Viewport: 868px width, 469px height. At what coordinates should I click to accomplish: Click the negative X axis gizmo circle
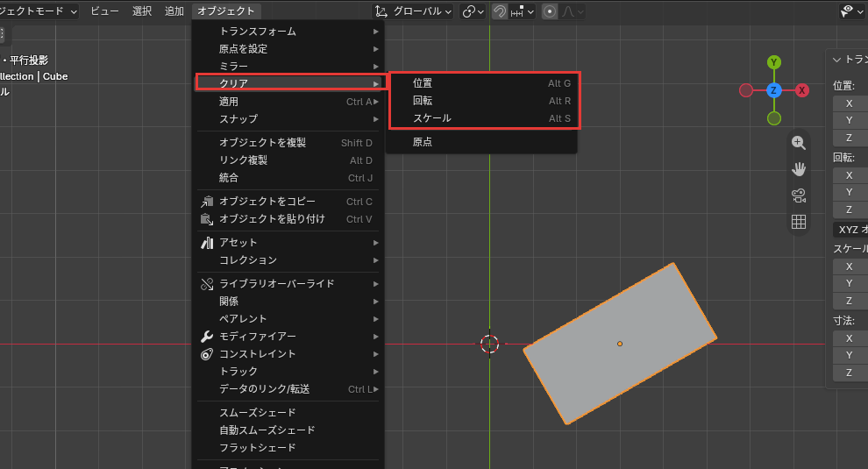pyautogui.click(x=746, y=90)
